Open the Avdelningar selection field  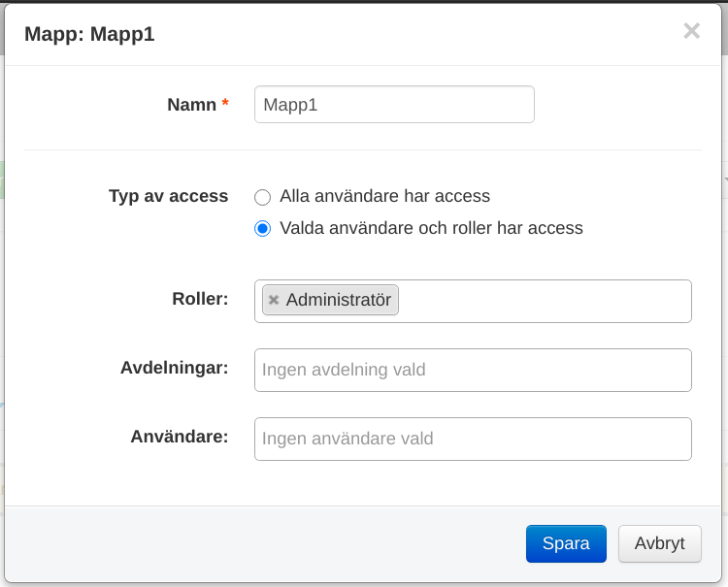click(473, 370)
